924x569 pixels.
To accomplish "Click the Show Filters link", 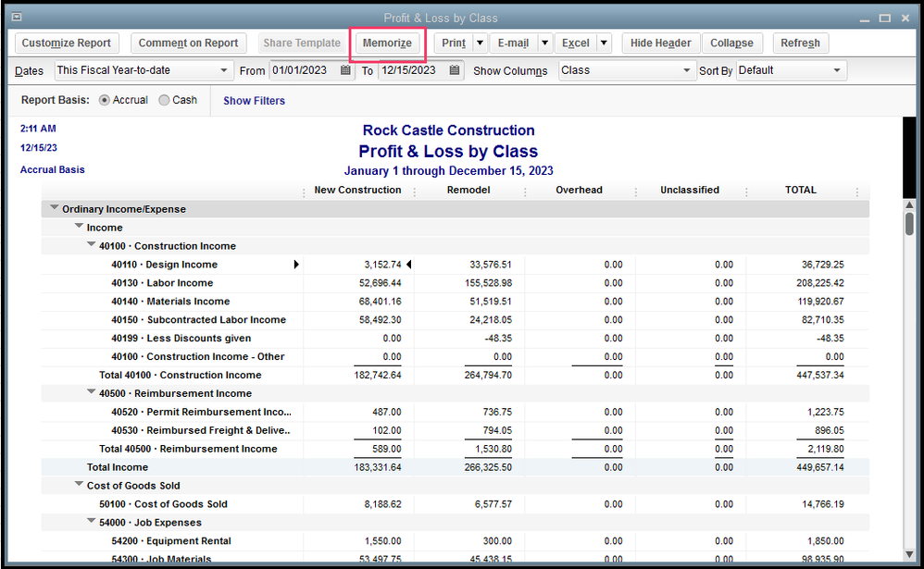I will [x=254, y=101].
